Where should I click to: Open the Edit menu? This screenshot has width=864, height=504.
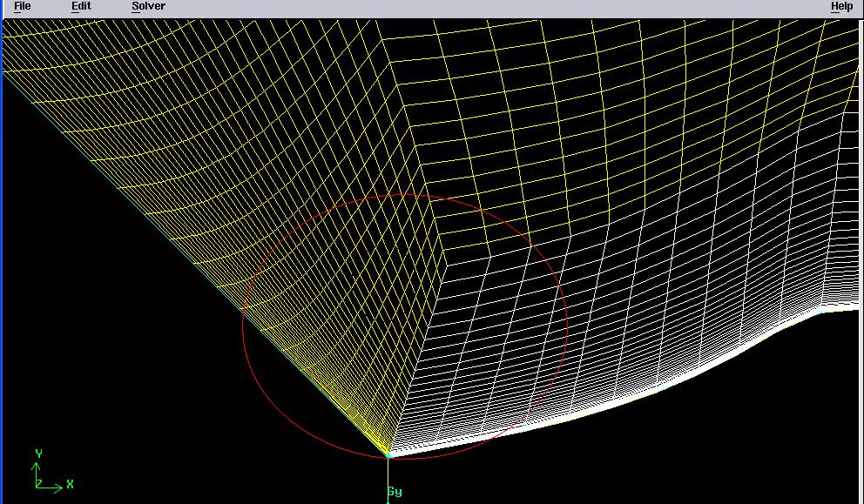(x=81, y=6)
